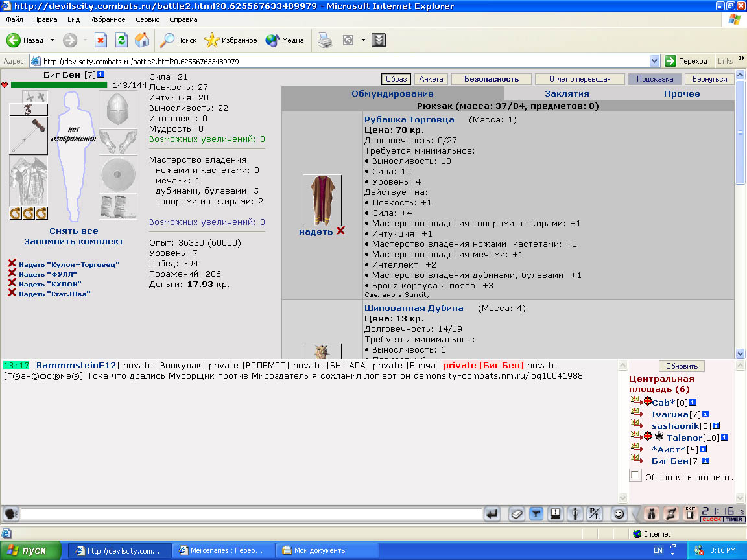Click the Запомнить комплект link
The height and width of the screenshot is (560, 747).
click(x=74, y=241)
